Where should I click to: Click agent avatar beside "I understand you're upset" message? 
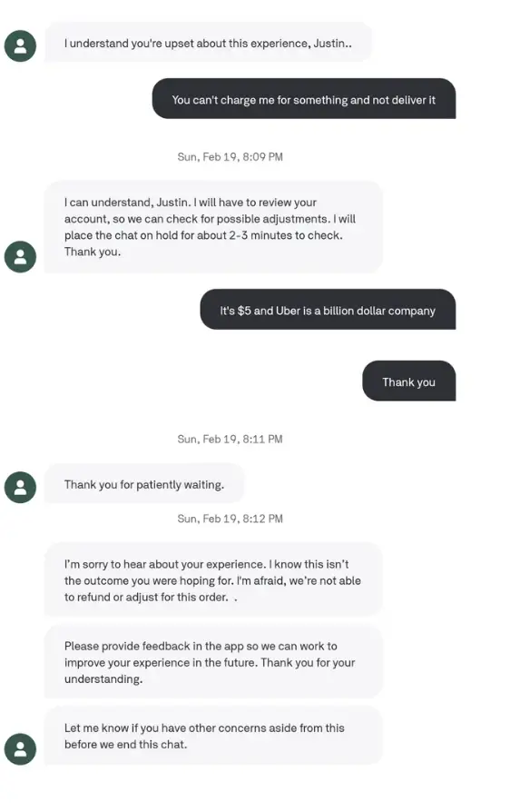click(20, 46)
